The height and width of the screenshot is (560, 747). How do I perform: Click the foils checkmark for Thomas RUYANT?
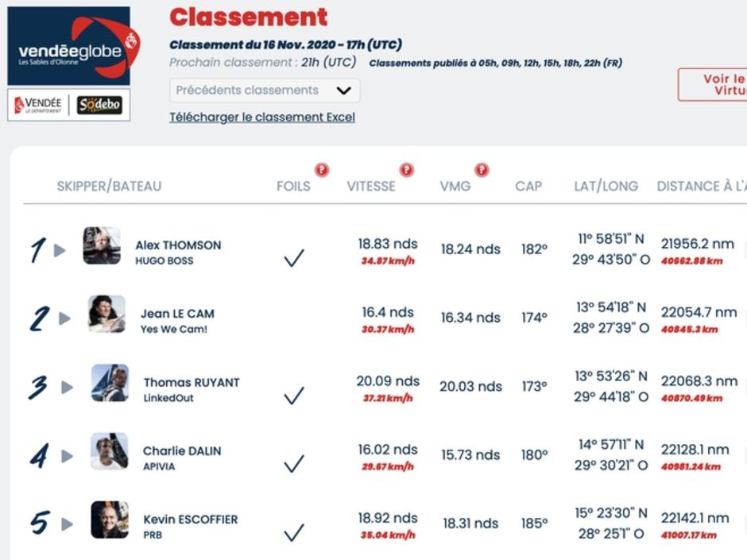(294, 396)
